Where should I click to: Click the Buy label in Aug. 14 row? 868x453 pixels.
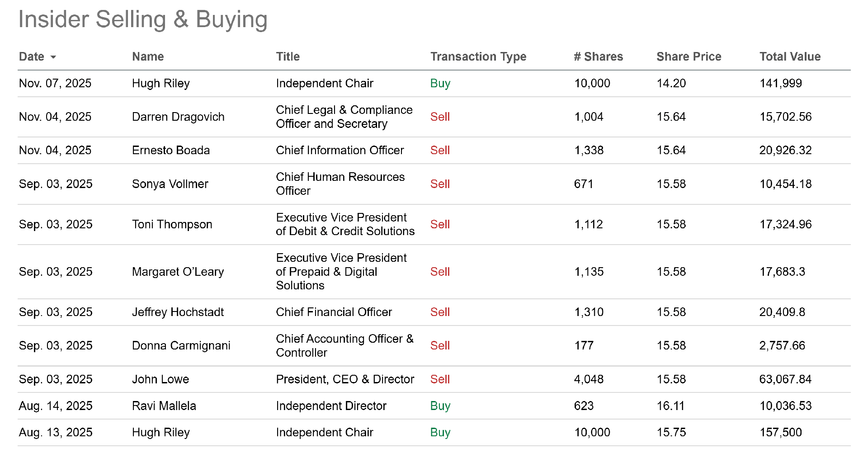440,406
